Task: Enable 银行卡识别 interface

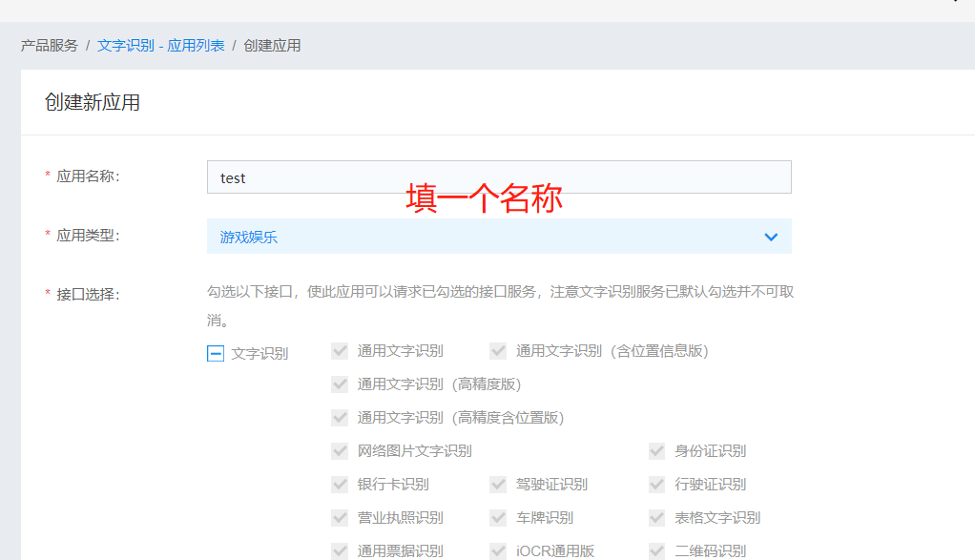Action: pyautogui.click(x=339, y=484)
